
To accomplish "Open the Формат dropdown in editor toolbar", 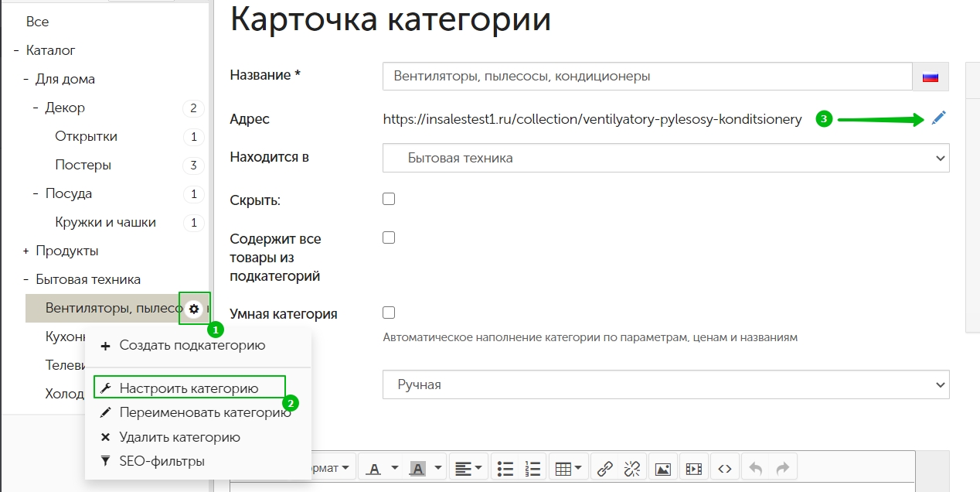I will click(332, 468).
